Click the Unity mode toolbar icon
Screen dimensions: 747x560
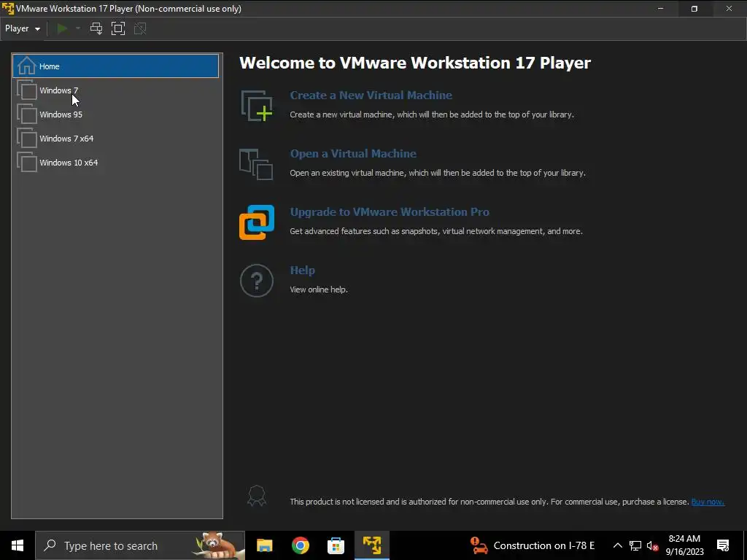click(x=140, y=28)
